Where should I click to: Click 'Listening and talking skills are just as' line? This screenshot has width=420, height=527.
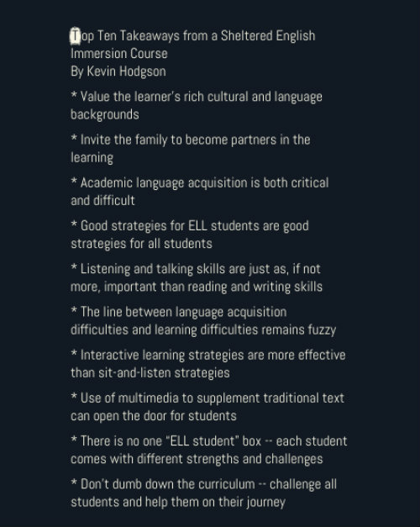point(196,269)
